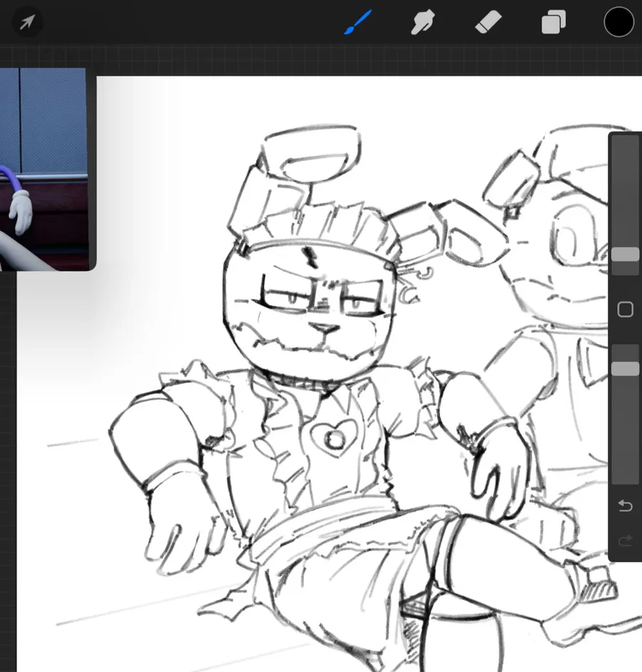Select the Brush tool

358,22
